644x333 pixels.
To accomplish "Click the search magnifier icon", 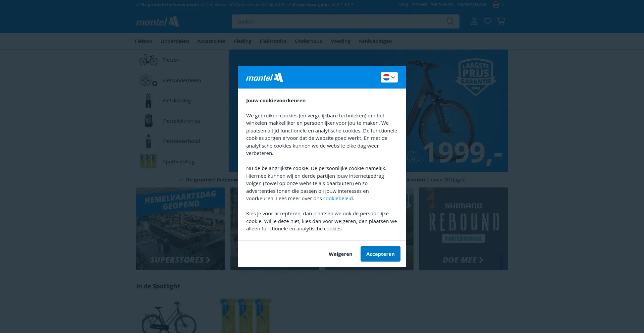I will tap(450, 21).
